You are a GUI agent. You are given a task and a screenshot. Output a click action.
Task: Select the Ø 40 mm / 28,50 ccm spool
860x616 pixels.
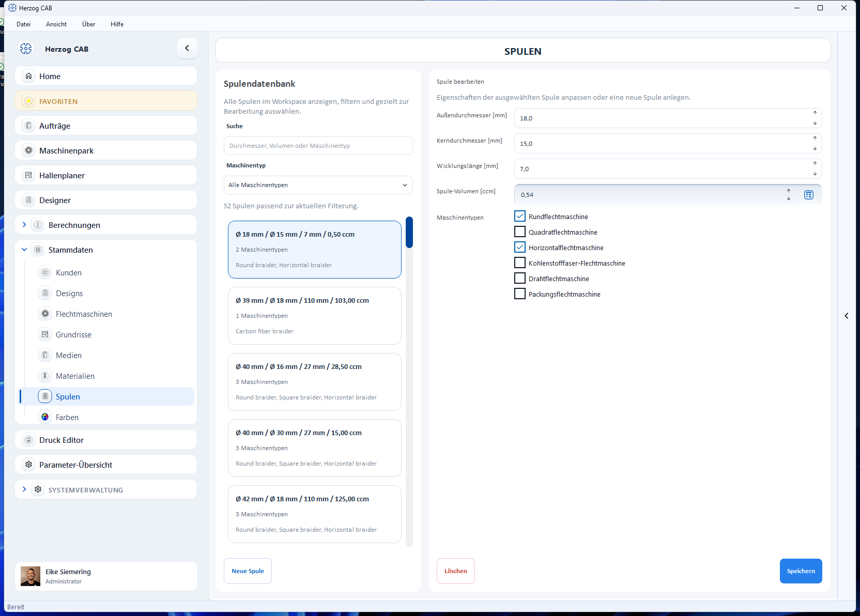(x=315, y=382)
